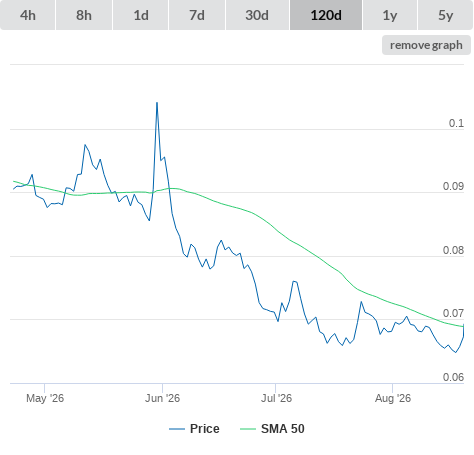474x455 pixels.
Task: Click the Aug '26 axis tick label
Action: coord(393,398)
